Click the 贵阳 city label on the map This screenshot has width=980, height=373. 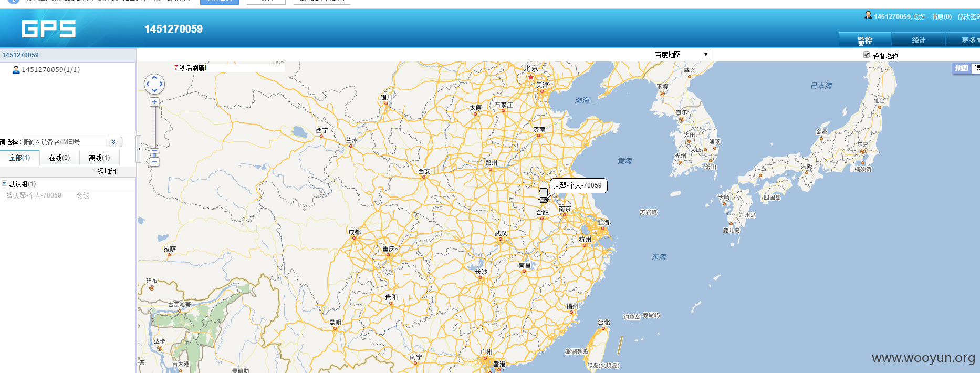pyautogui.click(x=391, y=297)
